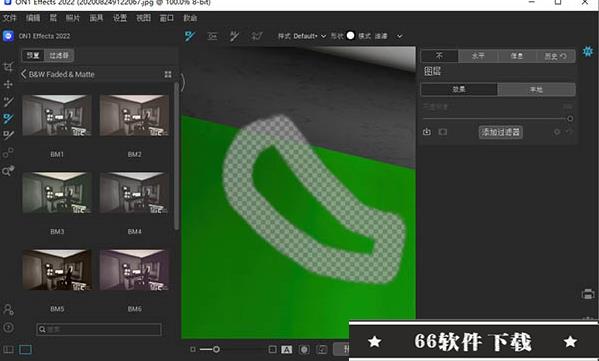The image size is (599, 361).
Task: Click the preset search input field
Action: click(99, 329)
